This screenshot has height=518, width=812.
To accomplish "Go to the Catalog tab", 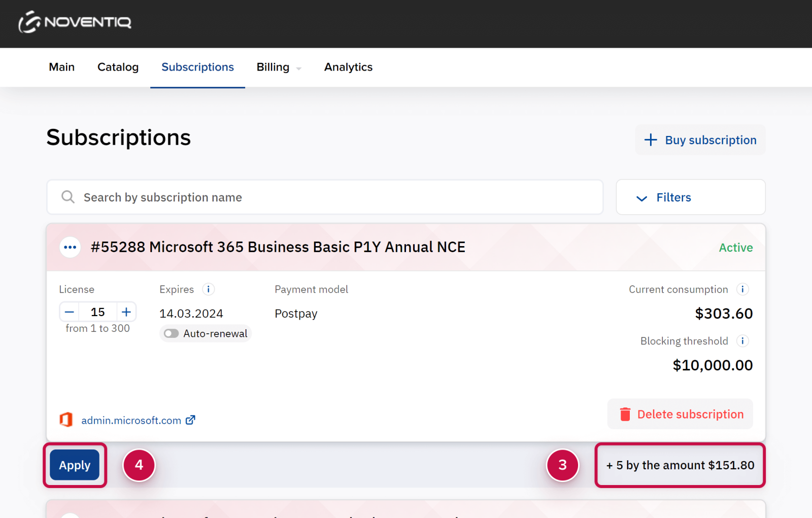I will [x=118, y=67].
